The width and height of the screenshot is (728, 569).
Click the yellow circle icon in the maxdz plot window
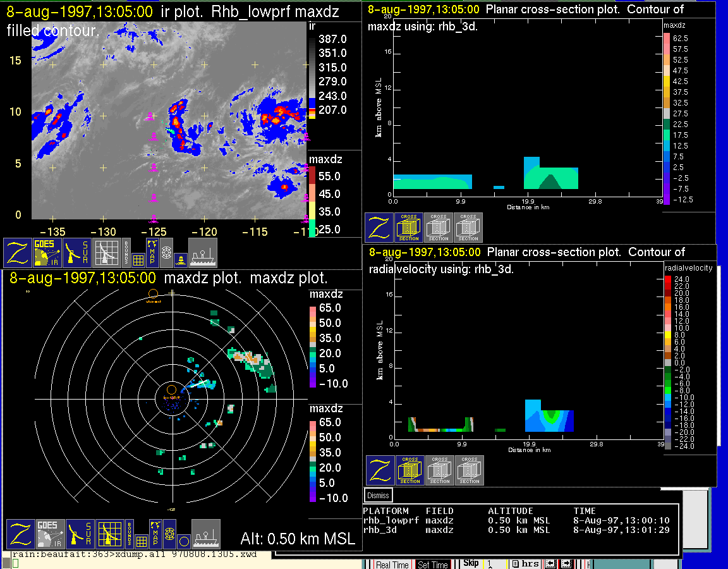click(184, 542)
